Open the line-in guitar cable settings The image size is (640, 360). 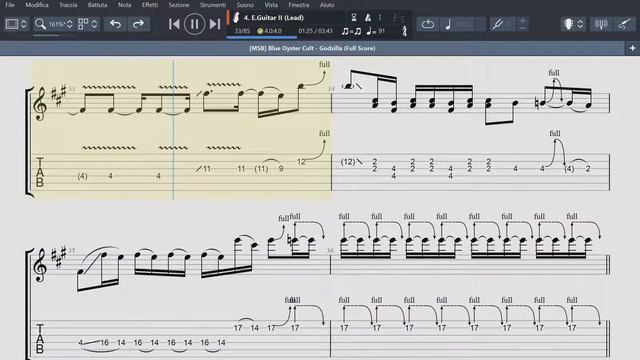pos(624,24)
